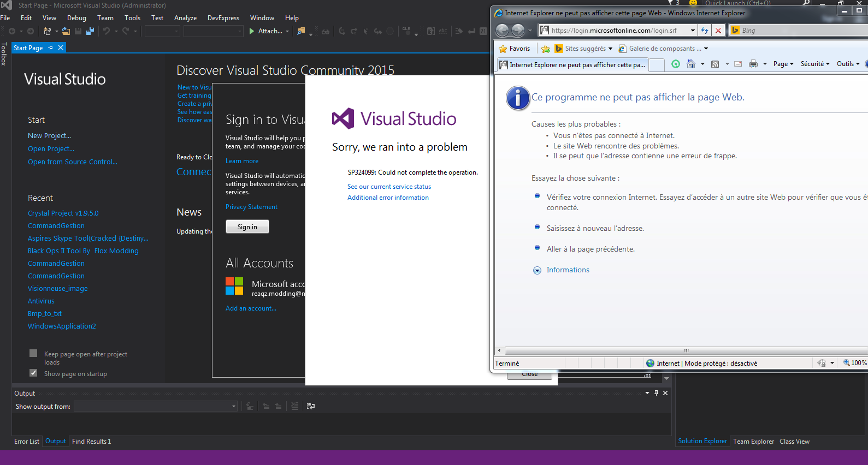Refresh the page in Internet Explorer
Image resolution: width=868 pixels, height=465 pixels.
click(705, 31)
